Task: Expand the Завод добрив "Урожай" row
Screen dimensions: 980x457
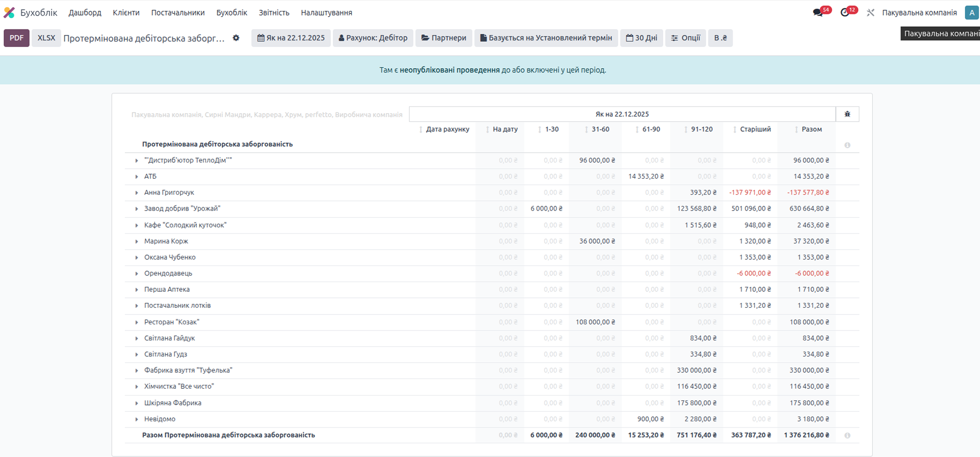Action: pos(137,209)
